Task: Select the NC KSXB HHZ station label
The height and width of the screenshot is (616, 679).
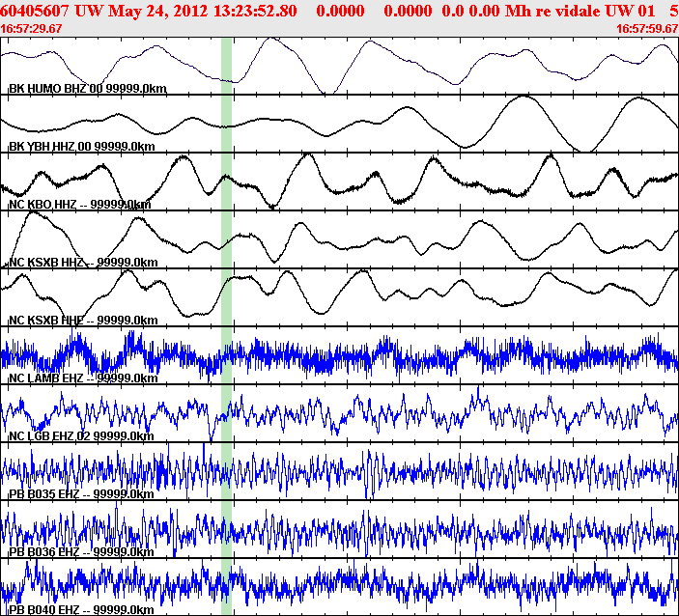Action: point(83,263)
